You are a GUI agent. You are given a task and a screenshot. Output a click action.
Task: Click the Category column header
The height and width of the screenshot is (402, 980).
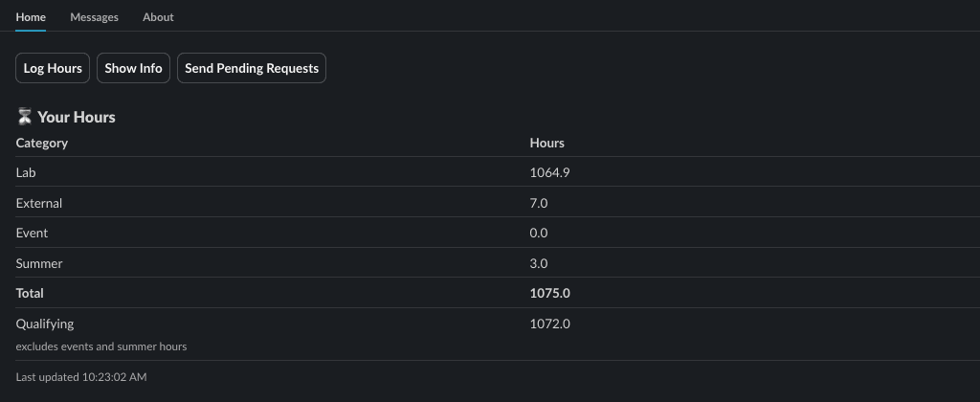[42, 143]
